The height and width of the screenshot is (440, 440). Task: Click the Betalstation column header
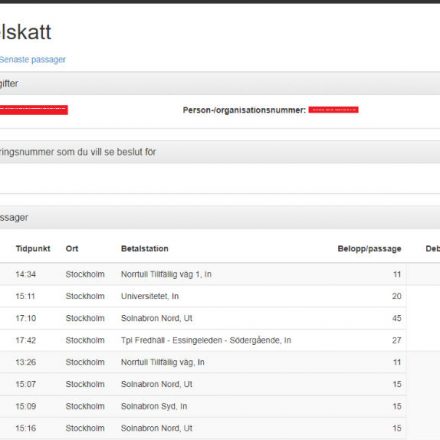click(x=145, y=249)
